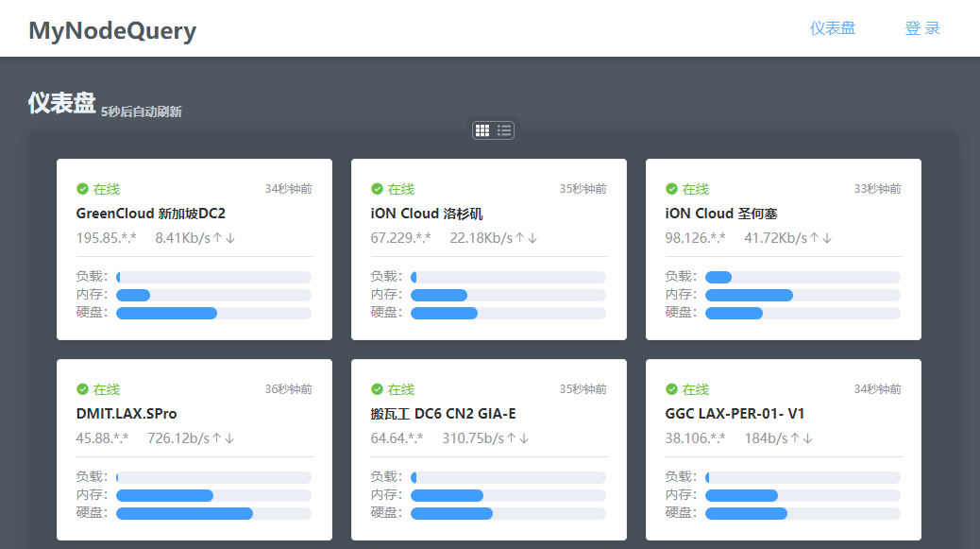Open the 仪表盘 navigation menu item
Image resolution: width=980 pixels, height=549 pixels.
pos(832,28)
